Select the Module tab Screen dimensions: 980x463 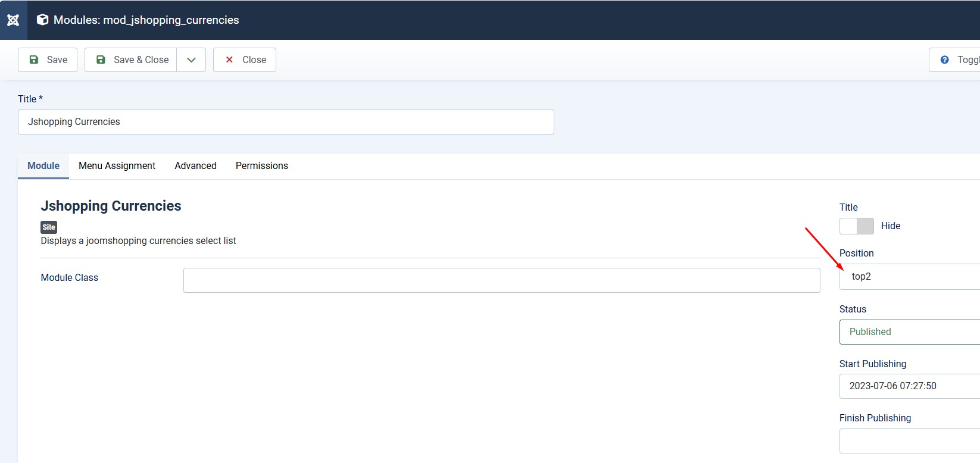[x=43, y=166]
